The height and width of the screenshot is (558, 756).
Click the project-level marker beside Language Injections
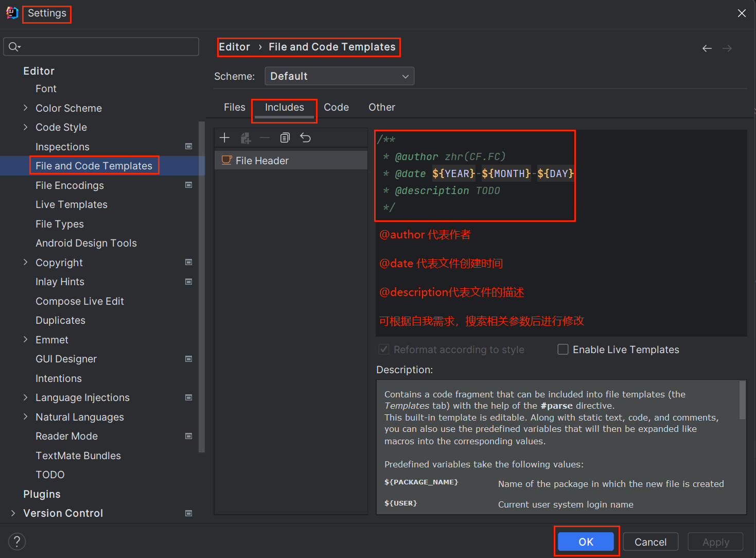coord(189,397)
